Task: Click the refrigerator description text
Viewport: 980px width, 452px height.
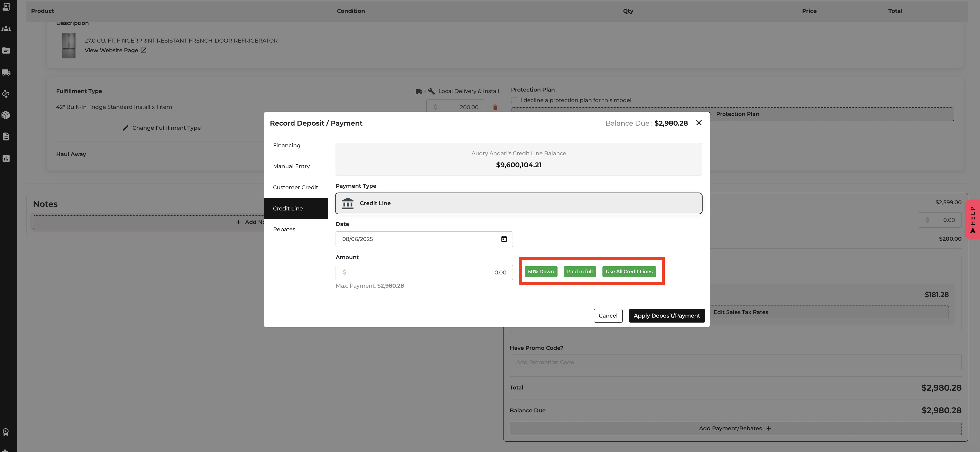Action: click(x=181, y=41)
